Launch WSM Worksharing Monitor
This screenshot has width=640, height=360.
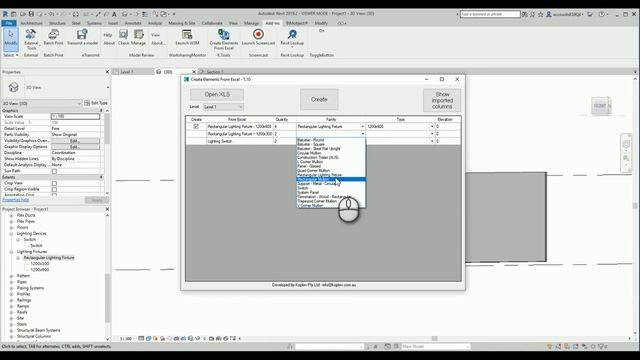pyautogui.click(x=187, y=37)
